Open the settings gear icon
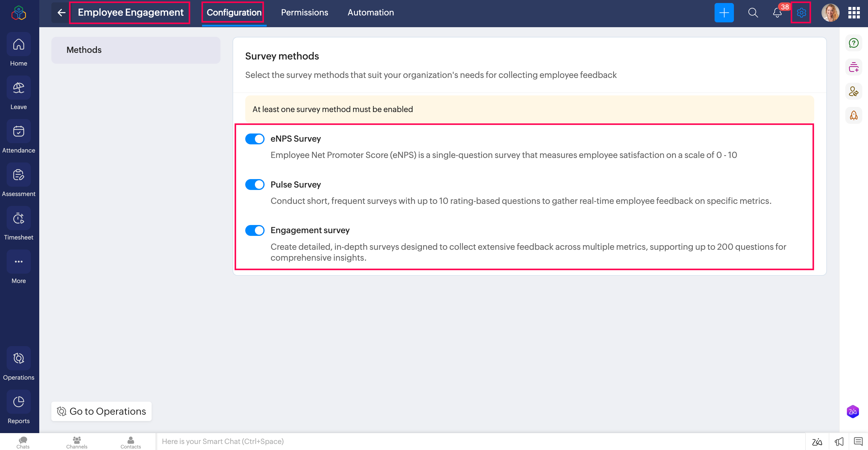The image size is (868, 450). tap(801, 13)
